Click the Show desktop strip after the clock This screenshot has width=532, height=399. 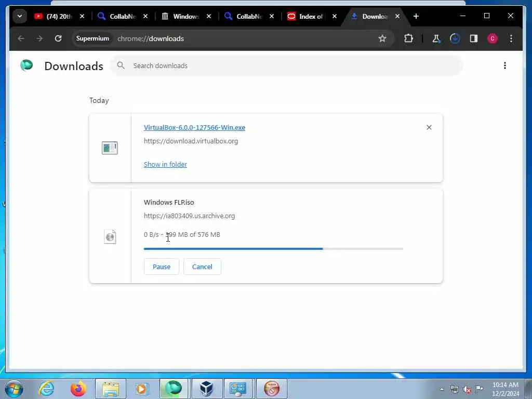[x=528, y=389]
